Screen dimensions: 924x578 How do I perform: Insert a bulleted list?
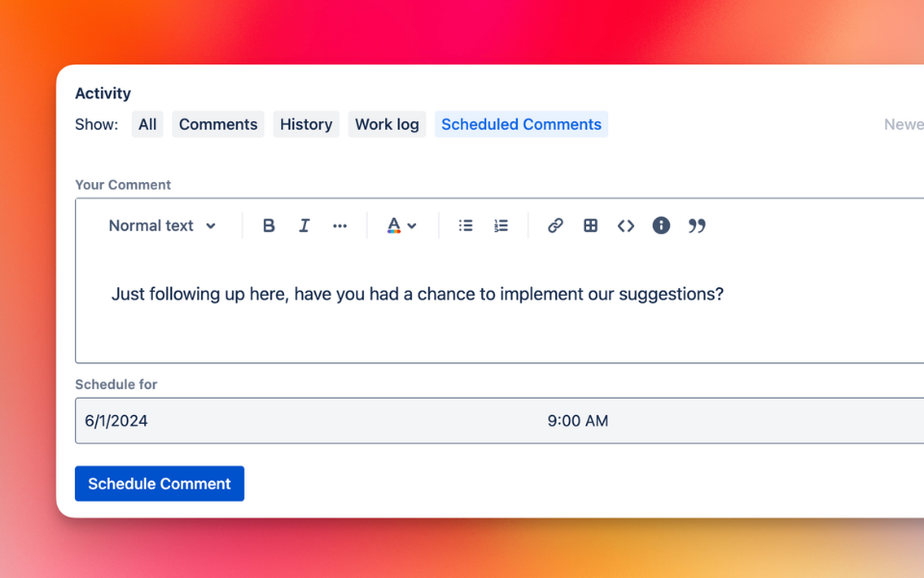point(466,225)
